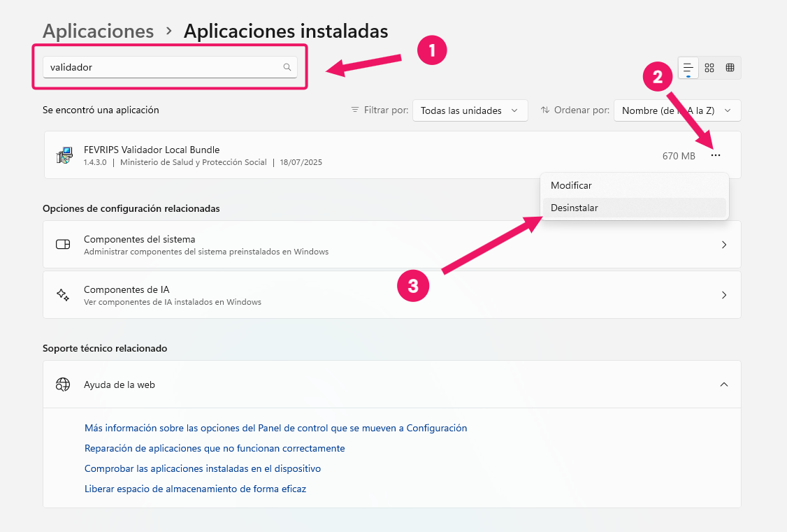Screen dimensions: 787x532
Task: Switch to list view layout
Action: coord(688,68)
